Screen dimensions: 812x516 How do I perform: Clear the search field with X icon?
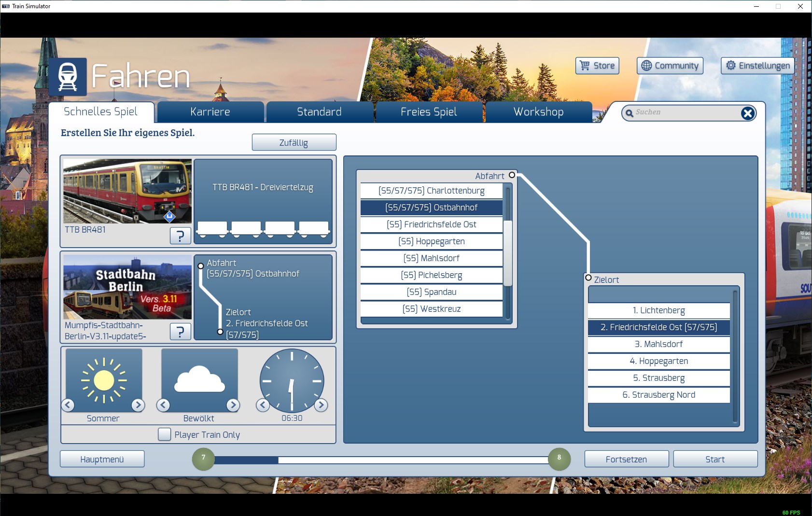click(x=748, y=113)
